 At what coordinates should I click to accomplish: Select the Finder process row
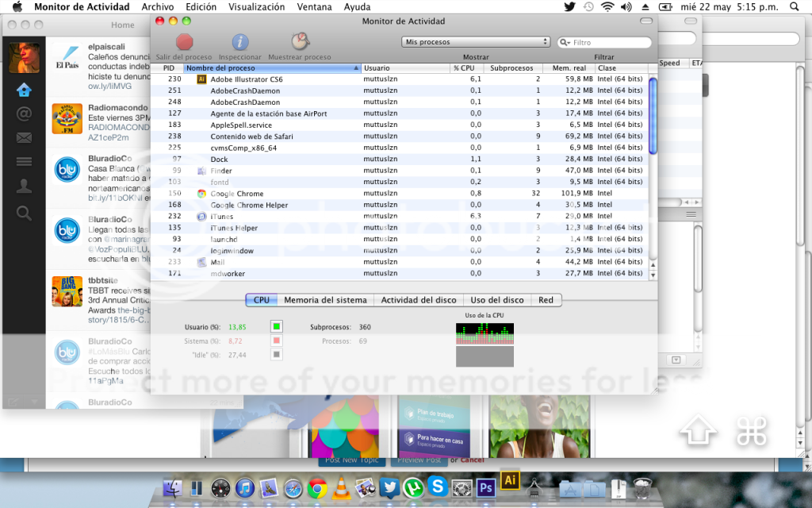400,171
